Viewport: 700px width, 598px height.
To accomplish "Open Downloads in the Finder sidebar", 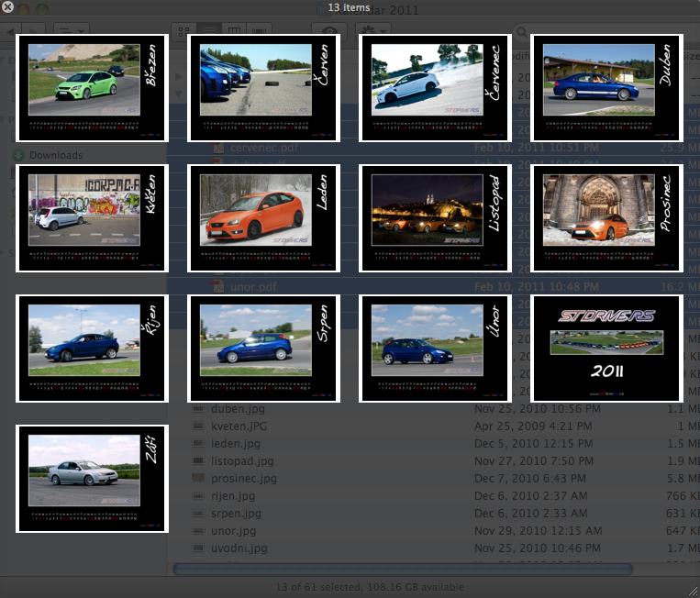I will click(x=55, y=155).
